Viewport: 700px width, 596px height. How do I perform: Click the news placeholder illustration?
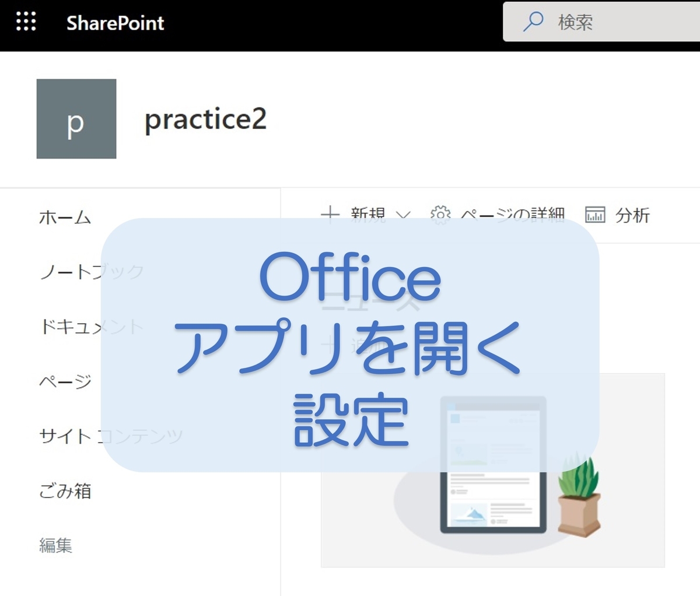(493, 470)
